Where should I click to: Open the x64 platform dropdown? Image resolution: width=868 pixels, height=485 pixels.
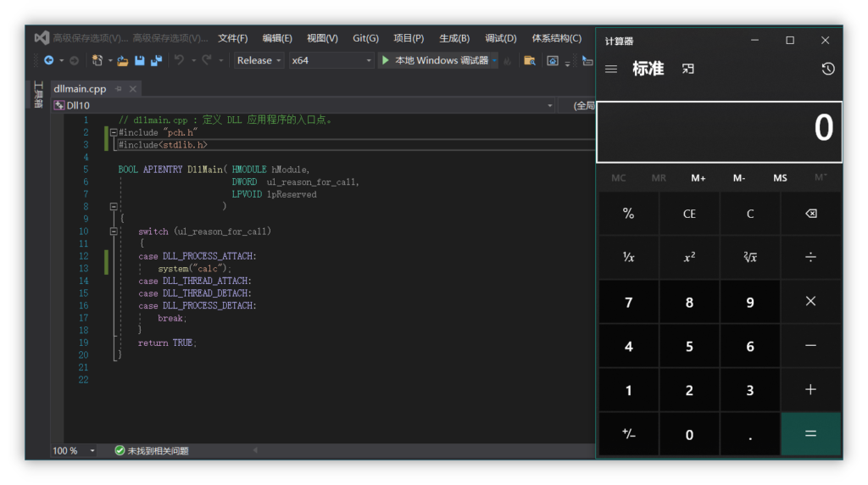coord(331,60)
